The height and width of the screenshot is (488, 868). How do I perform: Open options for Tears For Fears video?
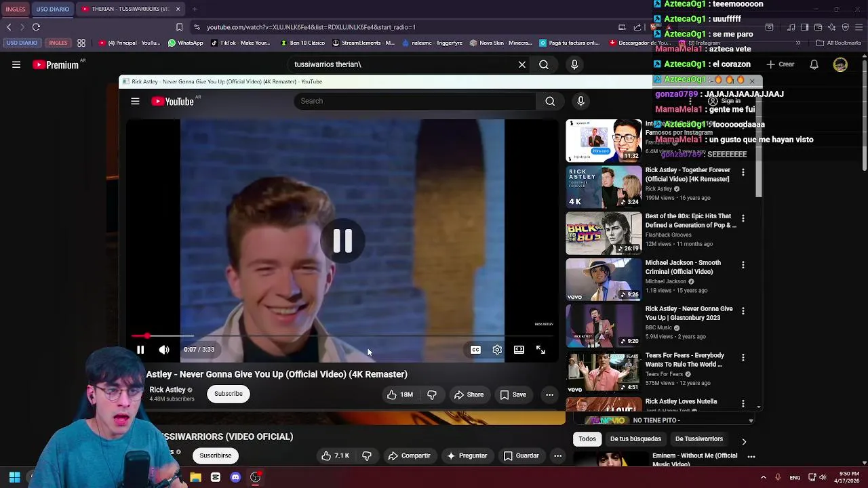[x=743, y=357]
